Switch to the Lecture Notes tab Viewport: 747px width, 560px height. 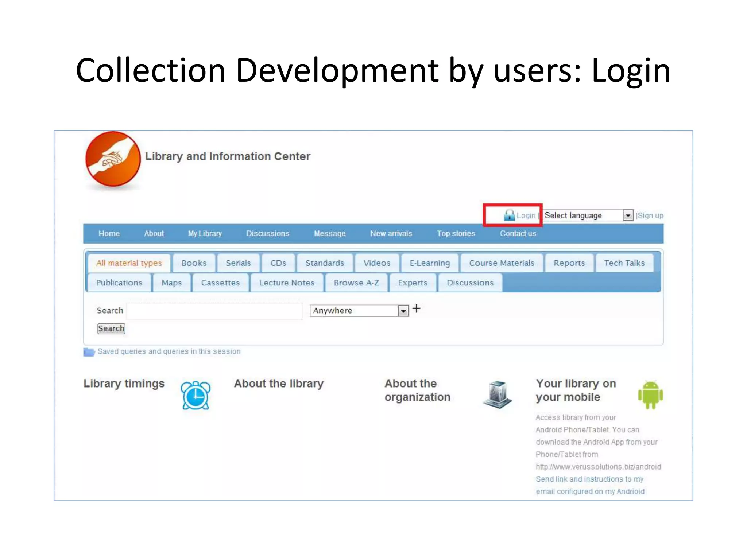287,283
